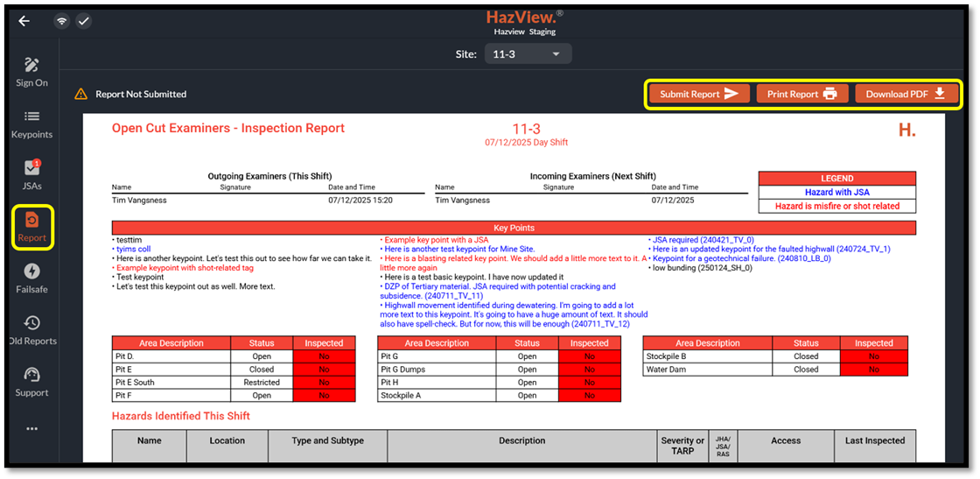Open the Failsafe section
This screenshot has height=479, width=980.
[x=31, y=278]
